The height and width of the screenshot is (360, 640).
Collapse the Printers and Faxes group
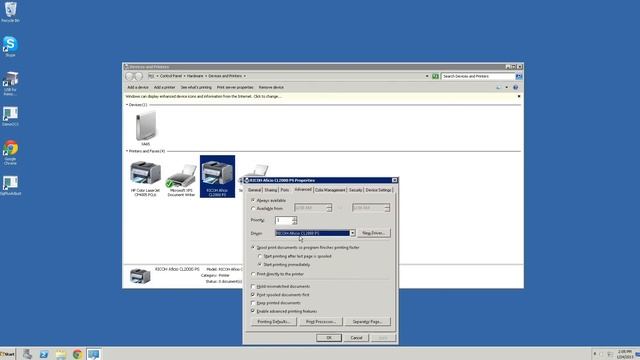(x=127, y=151)
